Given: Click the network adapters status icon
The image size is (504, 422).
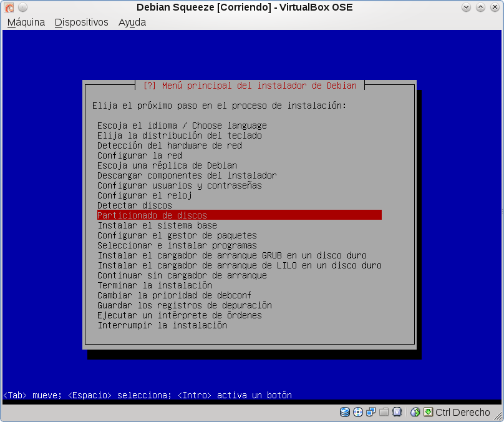Looking at the screenshot, I should (x=371, y=412).
